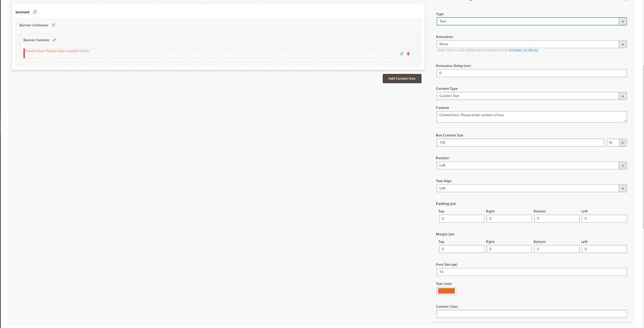Viewport: 644px width, 328px height.
Task: Click the Animation Delay input field
Action: tap(531, 73)
